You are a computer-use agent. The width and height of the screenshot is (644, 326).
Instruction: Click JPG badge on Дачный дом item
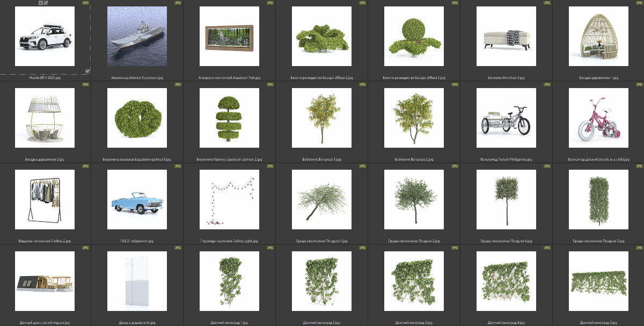[85, 248]
